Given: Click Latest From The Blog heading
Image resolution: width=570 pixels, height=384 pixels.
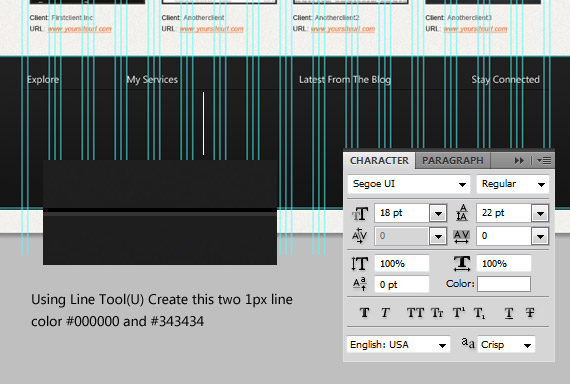Looking at the screenshot, I should 345,80.
